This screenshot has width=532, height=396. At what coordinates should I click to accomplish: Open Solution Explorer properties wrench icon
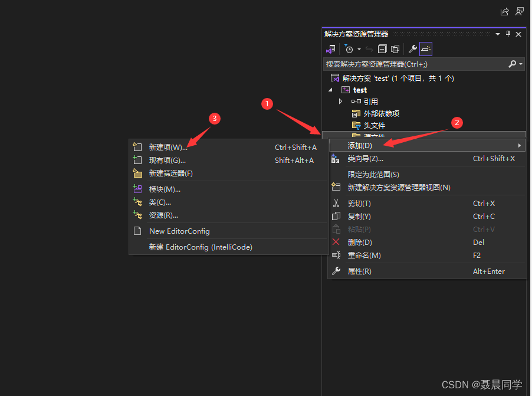(412, 49)
